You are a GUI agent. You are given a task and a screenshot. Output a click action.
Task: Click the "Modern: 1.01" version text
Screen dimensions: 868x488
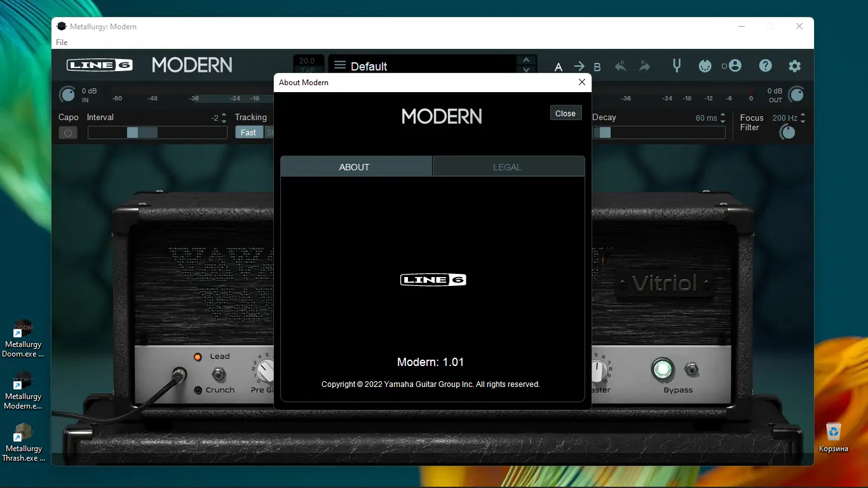click(x=431, y=362)
